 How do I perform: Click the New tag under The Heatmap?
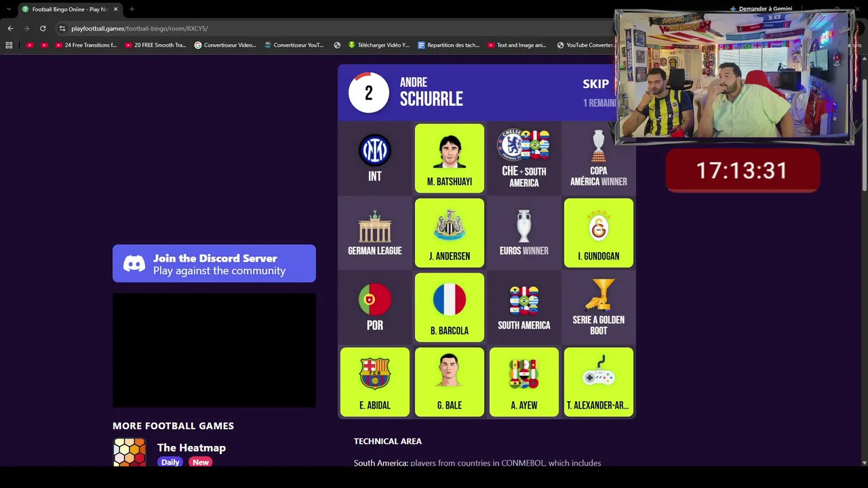[x=200, y=462]
